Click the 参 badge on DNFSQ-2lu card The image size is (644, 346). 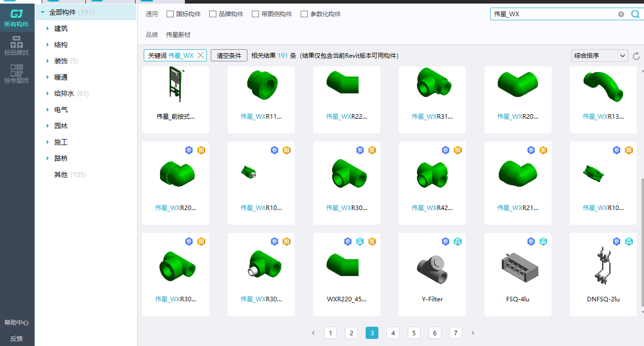pyautogui.click(x=617, y=241)
